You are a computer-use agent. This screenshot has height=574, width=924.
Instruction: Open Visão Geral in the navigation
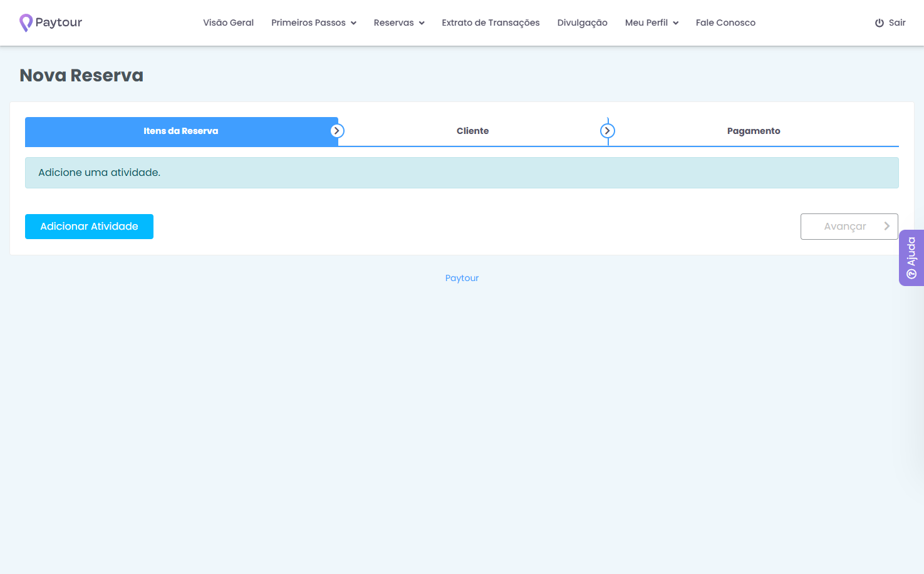(x=228, y=23)
